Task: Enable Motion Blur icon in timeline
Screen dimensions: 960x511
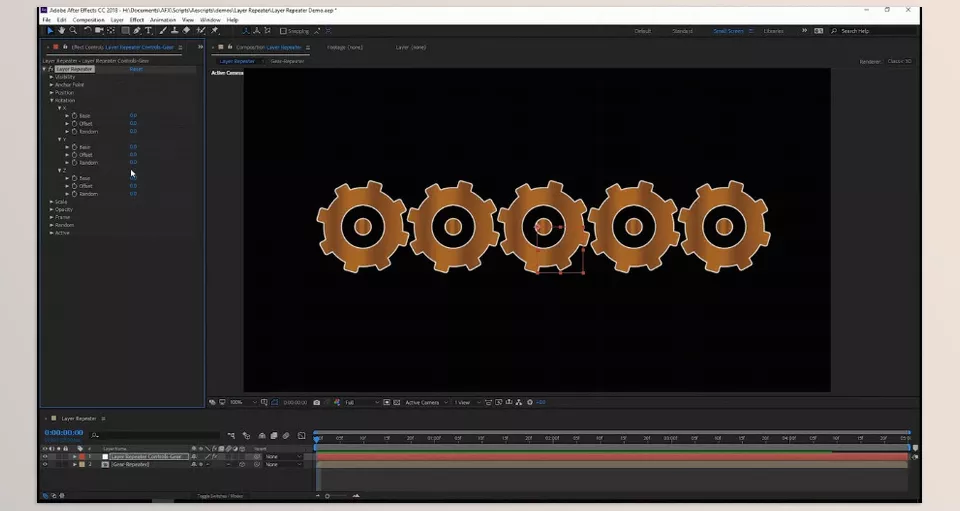Action: (286, 436)
